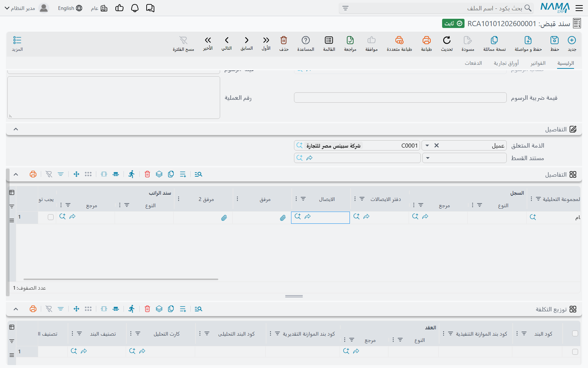This screenshot has width=588, height=368.
Task: Open the المساعدة help icon
Action: click(x=306, y=40)
